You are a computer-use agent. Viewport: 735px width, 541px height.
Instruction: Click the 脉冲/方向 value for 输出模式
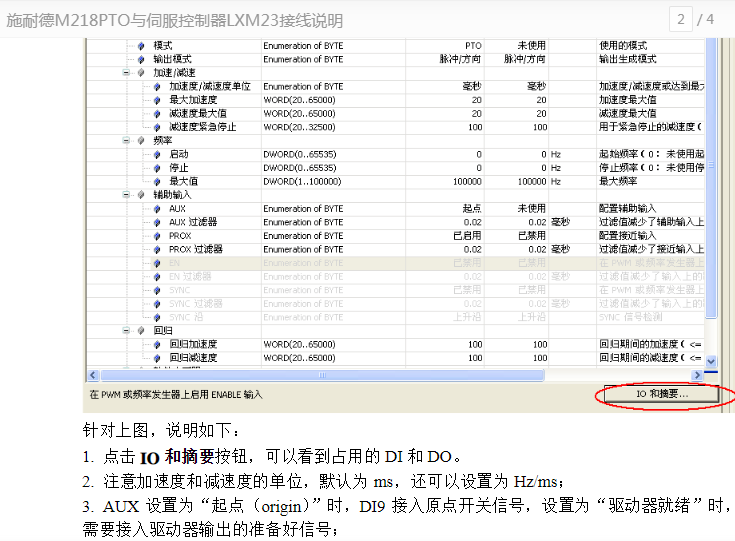(462, 60)
